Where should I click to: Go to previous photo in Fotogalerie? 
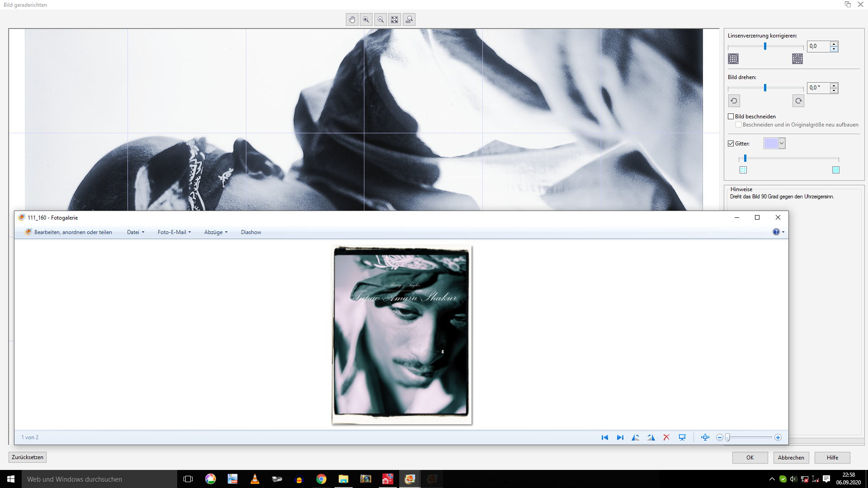pos(605,437)
